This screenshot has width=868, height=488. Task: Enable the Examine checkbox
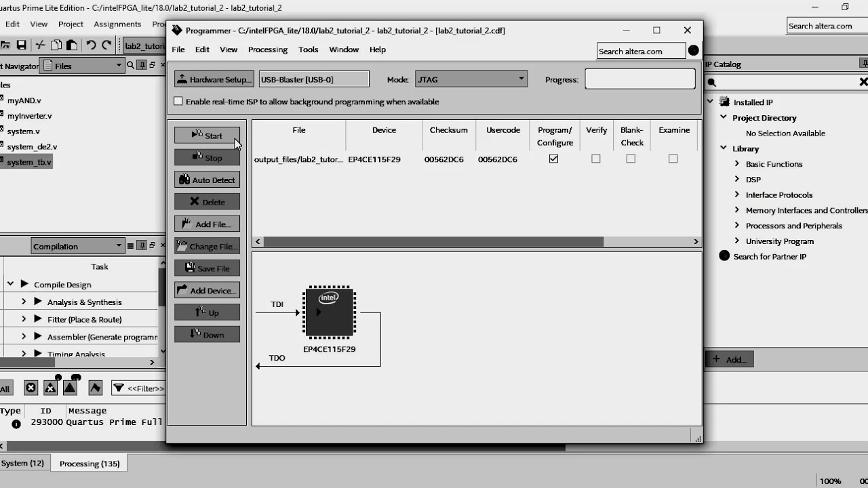click(673, 159)
